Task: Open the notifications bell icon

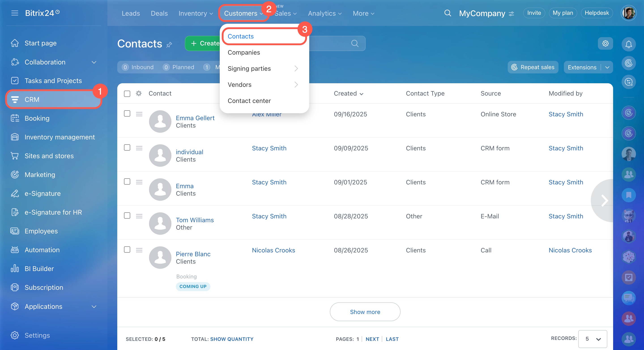Action: (x=628, y=44)
